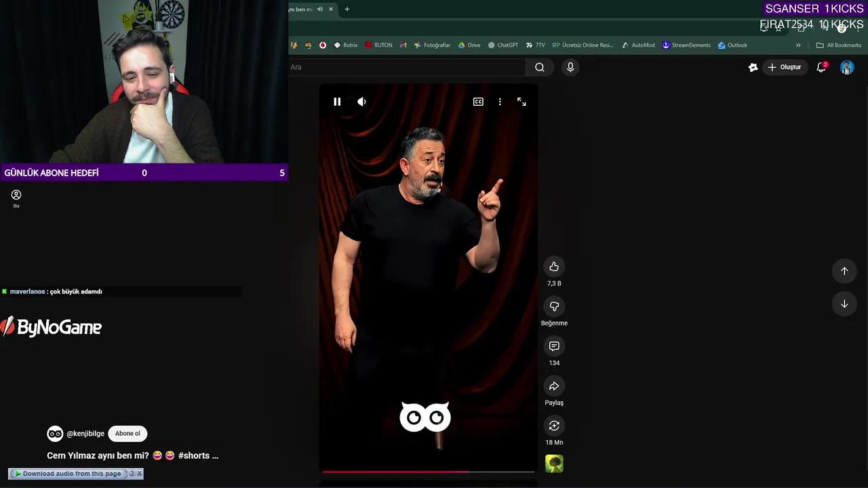Open the StreamElements bookmark
The height and width of the screenshot is (488, 868).
pyautogui.click(x=690, y=45)
